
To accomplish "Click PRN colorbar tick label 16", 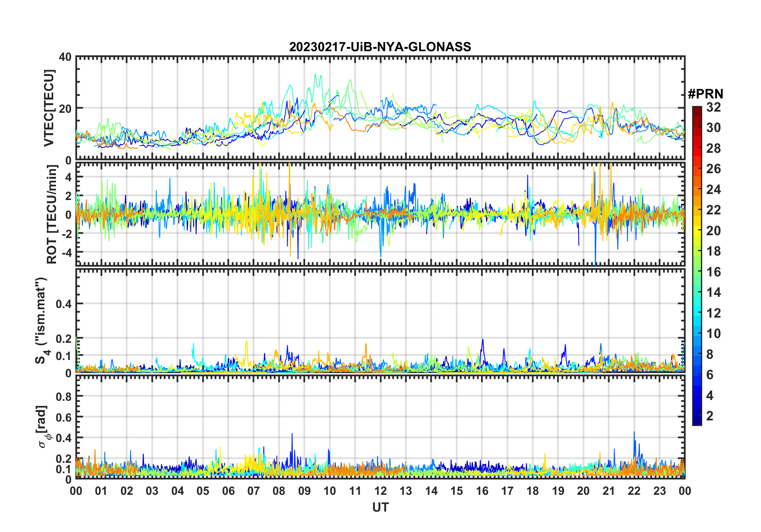I will (x=714, y=272).
